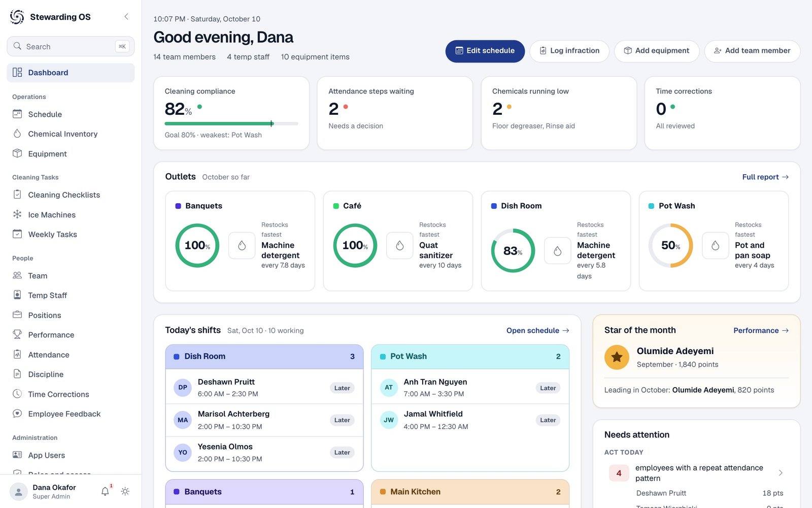Click Log infraction button
The image size is (812, 508).
[x=569, y=51]
